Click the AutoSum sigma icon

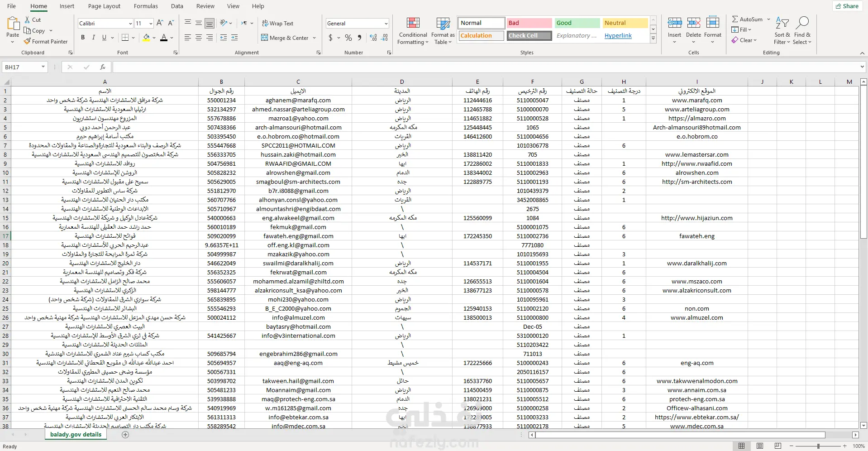(x=735, y=19)
